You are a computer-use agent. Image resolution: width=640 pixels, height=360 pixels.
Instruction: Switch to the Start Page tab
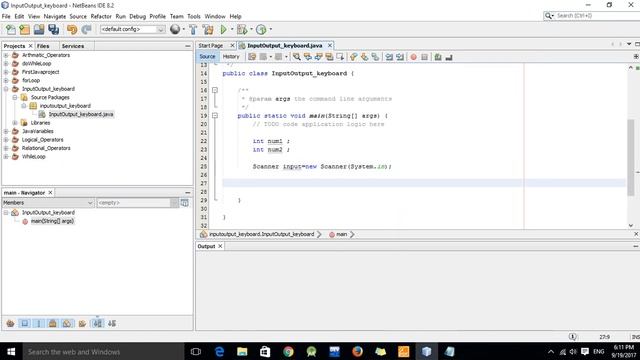pos(211,46)
